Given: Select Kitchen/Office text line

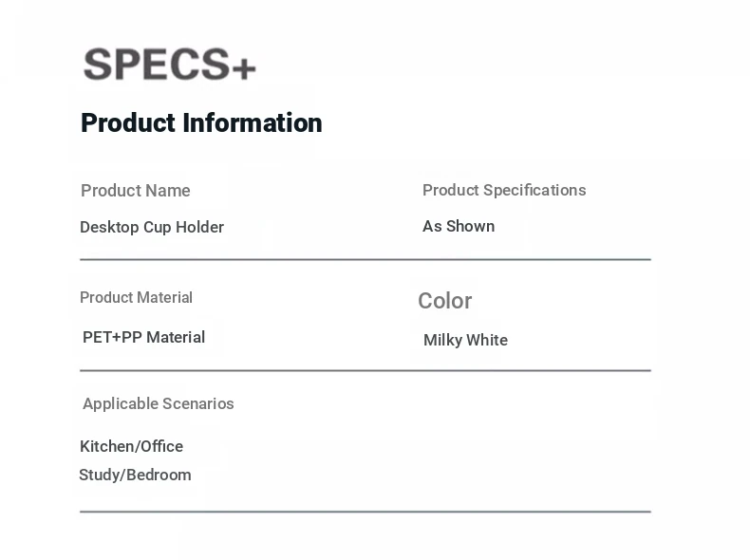Looking at the screenshot, I should tap(132, 446).
